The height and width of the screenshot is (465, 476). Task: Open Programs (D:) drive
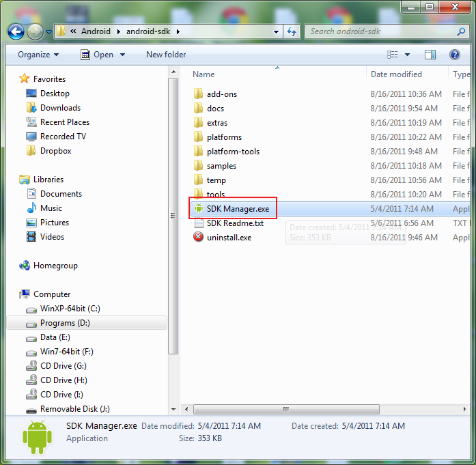(65, 323)
